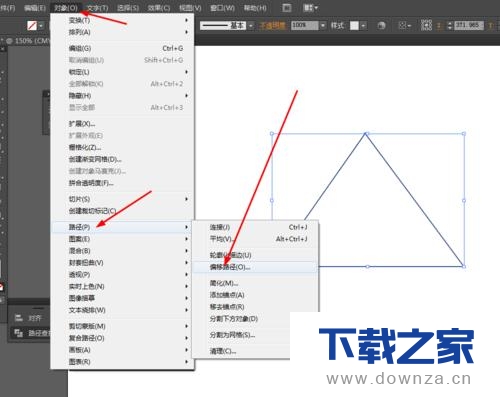Choose 扩展(X)... menu entry
The width and height of the screenshot is (500, 397).
[122, 124]
